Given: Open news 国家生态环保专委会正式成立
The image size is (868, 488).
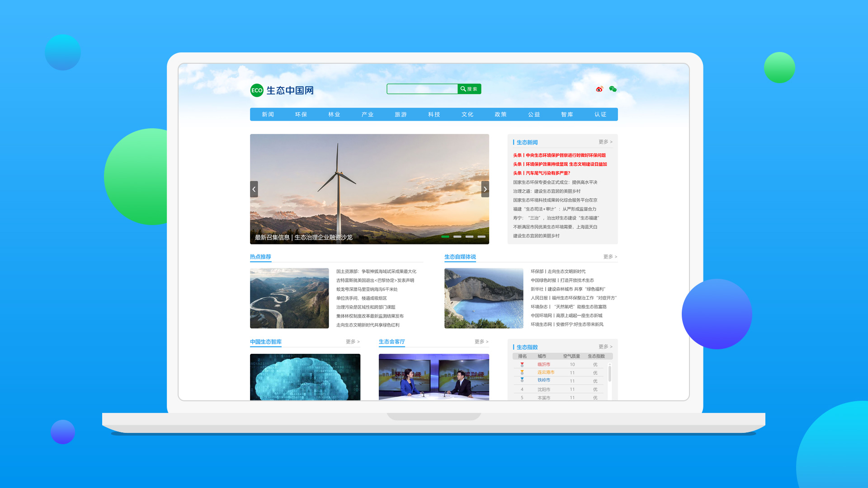Looking at the screenshot, I should tap(555, 183).
